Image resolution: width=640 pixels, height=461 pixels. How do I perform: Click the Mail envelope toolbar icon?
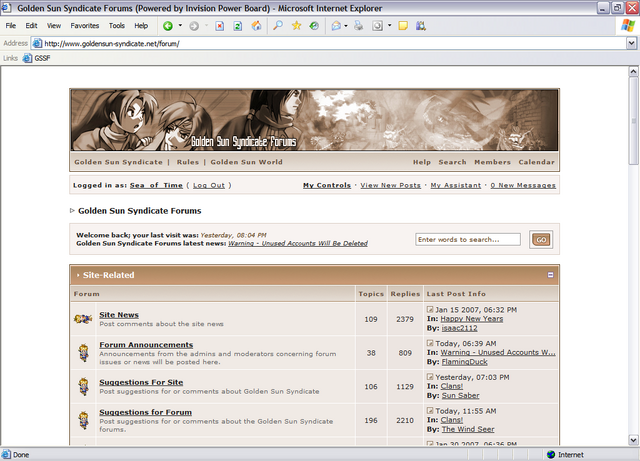[336, 26]
